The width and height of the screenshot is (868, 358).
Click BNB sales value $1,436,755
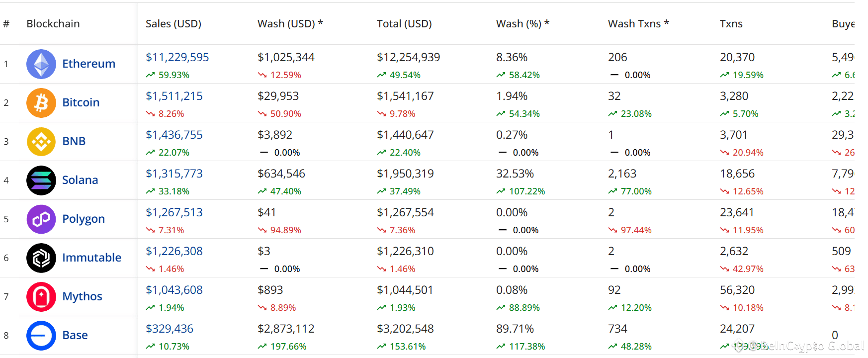[174, 135]
